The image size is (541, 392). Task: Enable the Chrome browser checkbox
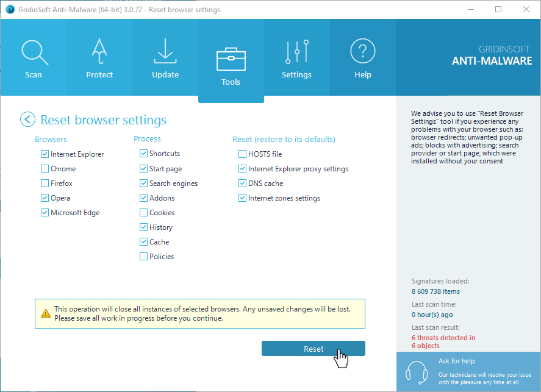pos(45,169)
